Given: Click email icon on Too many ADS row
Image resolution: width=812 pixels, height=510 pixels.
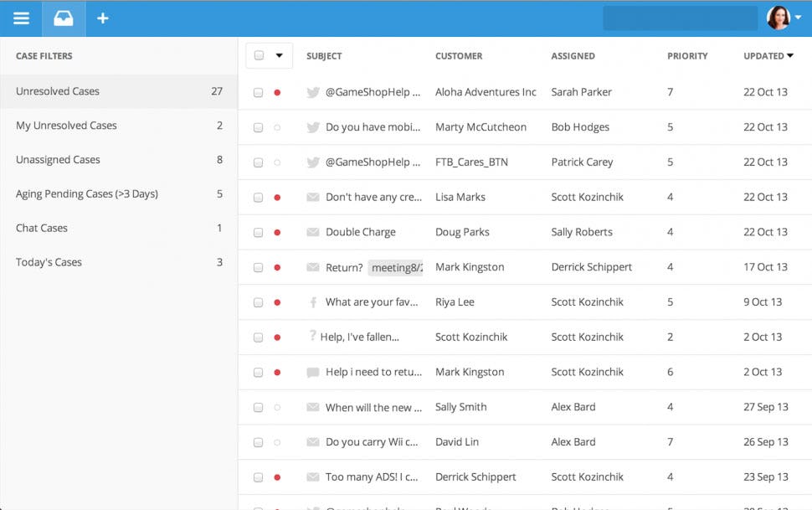Looking at the screenshot, I should click(313, 477).
